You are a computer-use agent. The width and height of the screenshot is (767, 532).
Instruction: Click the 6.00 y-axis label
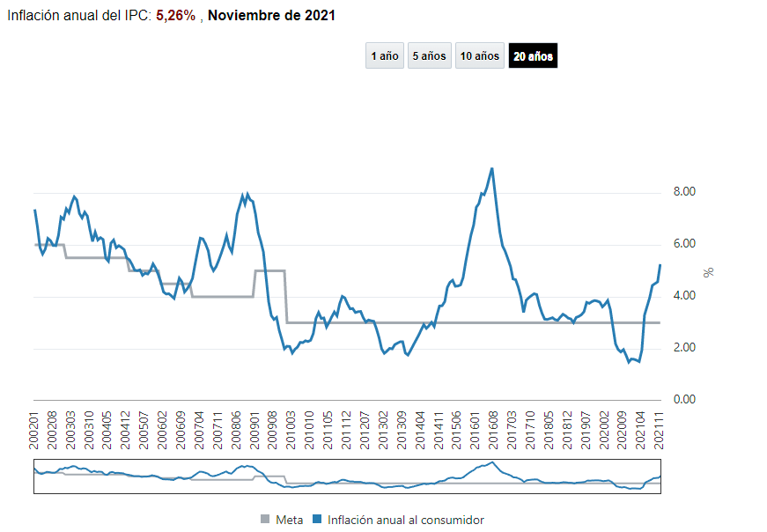click(684, 243)
